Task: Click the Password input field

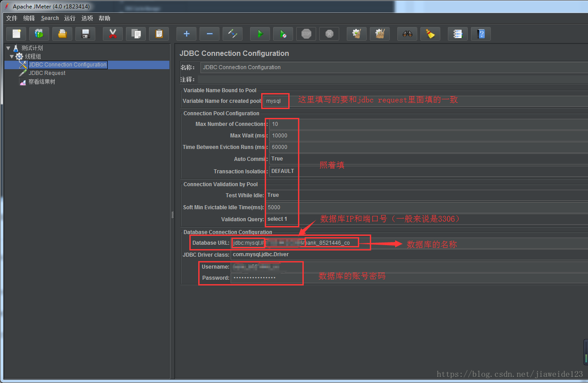Action: [x=409, y=278]
